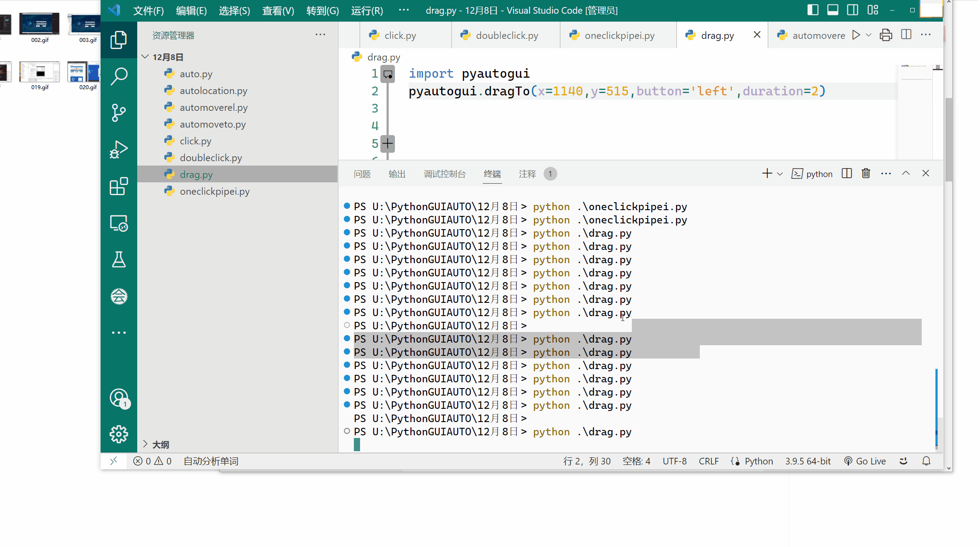Open the Search view in activity bar

(x=119, y=76)
